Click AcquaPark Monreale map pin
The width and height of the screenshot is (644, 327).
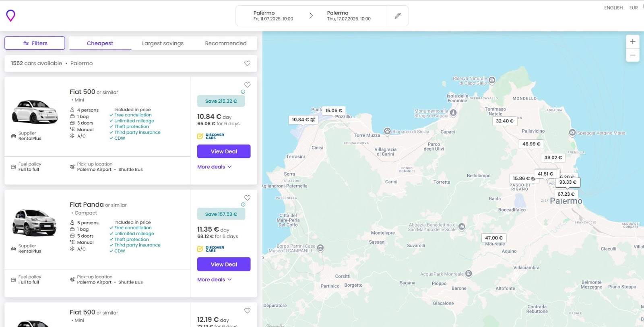[469, 273]
